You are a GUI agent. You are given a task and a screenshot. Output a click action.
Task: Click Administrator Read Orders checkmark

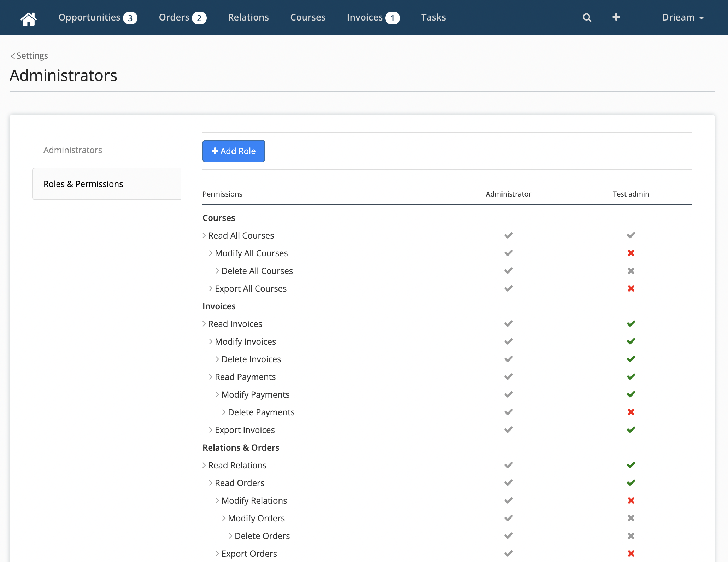508,482
